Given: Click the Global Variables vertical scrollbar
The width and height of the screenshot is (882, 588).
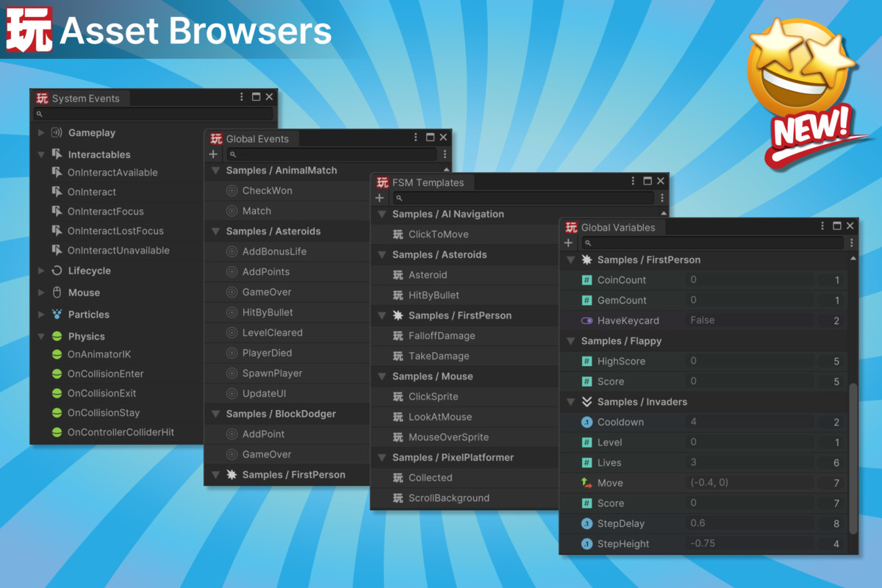Looking at the screenshot, I should [x=853, y=458].
